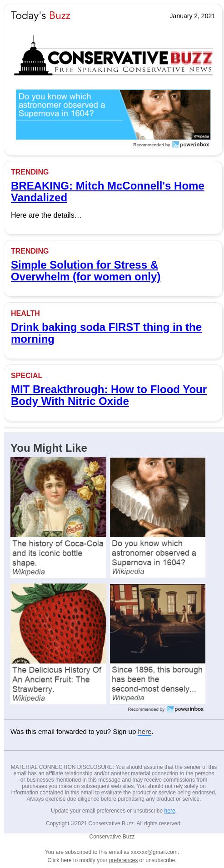Click 'here' to sign up
This screenshot has height=868, width=224.
(x=144, y=732)
